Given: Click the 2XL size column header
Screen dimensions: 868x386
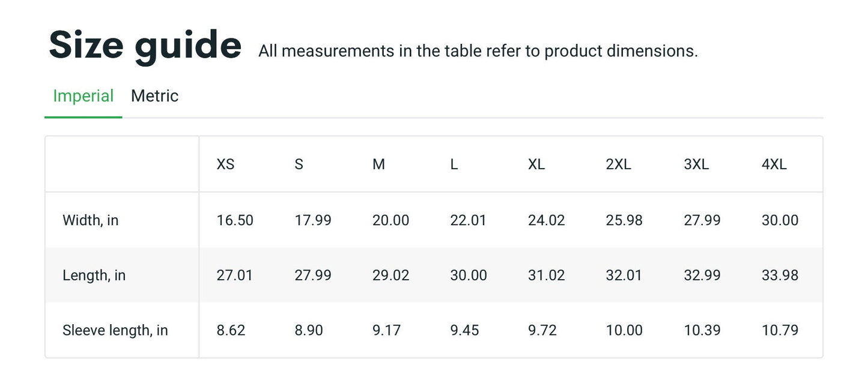Looking at the screenshot, I should [618, 164].
